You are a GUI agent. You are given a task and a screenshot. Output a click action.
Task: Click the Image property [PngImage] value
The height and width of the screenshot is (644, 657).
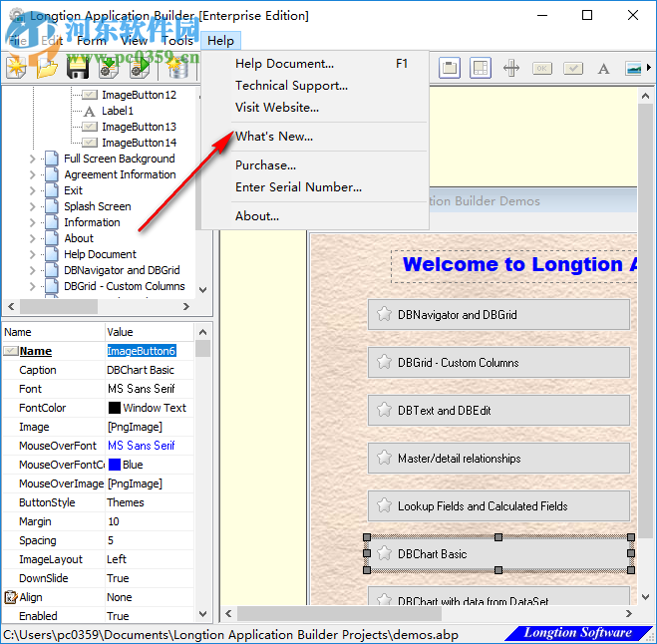[135, 427]
